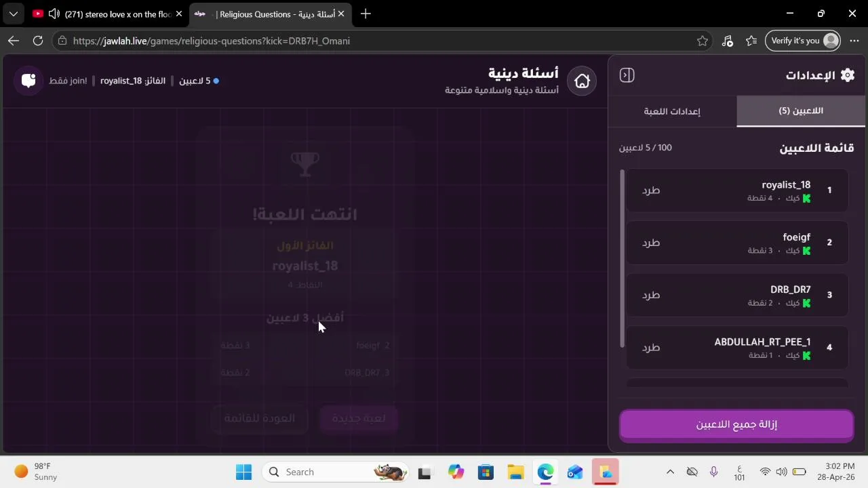
Task: Kick foeigf using طرد
Action: coord(651,243)
